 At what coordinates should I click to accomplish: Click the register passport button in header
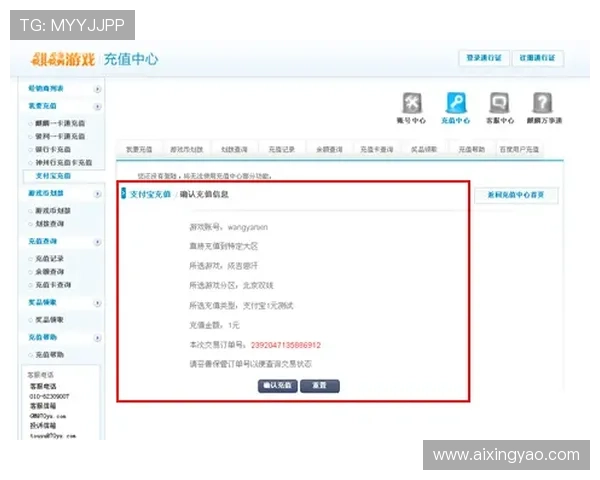[537, 58]
